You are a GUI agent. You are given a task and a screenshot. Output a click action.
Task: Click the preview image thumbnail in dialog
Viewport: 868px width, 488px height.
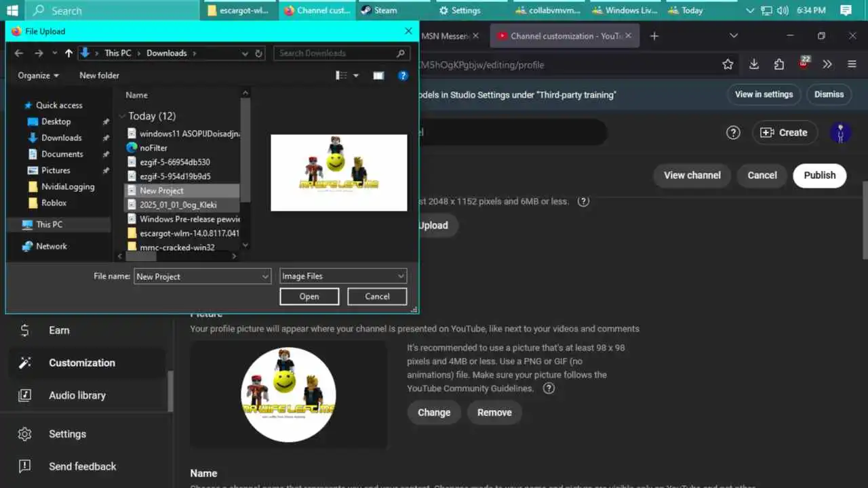pyautogui.click(x=339, y=172)
